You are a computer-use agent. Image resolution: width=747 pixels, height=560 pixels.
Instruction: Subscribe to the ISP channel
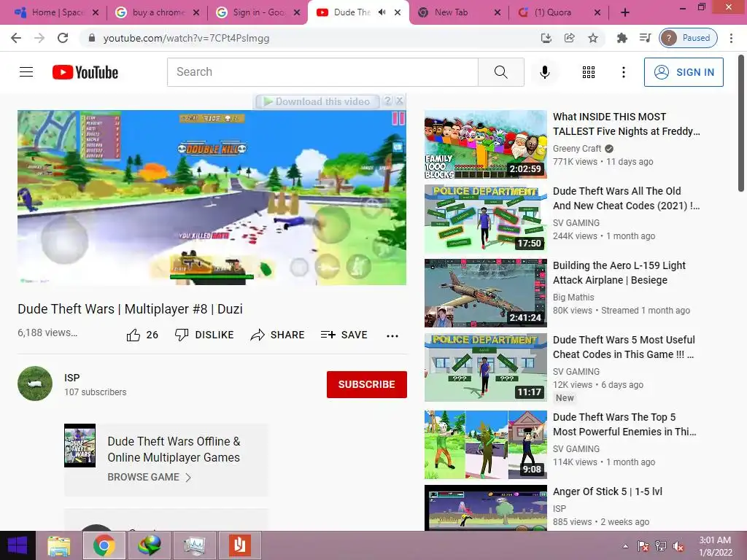(x=366, y=384)
